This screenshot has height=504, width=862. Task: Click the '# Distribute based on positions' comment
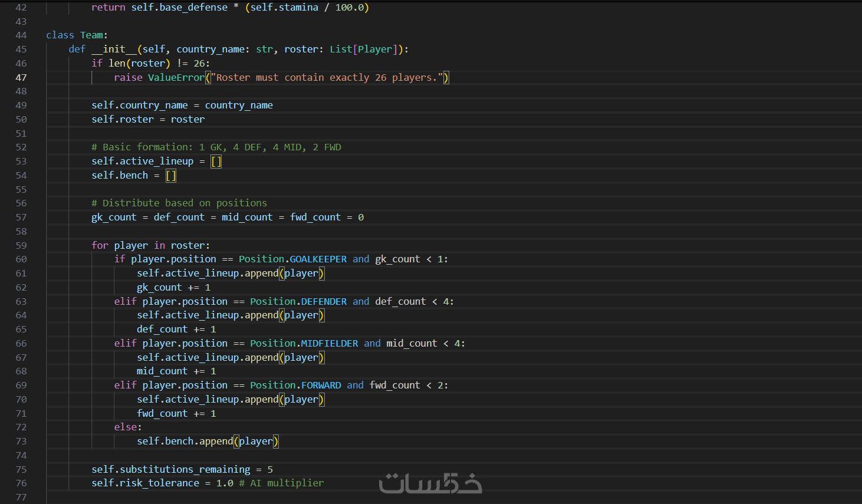click(x=179, y=203)
